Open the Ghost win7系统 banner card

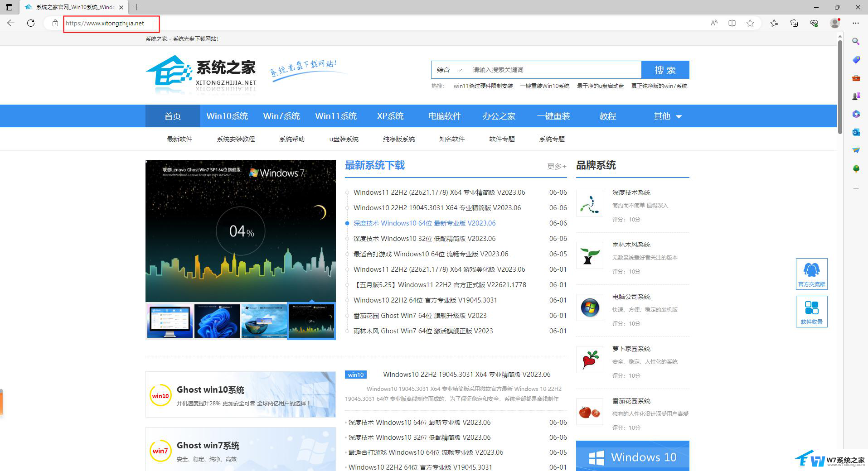tap(241, 450)
